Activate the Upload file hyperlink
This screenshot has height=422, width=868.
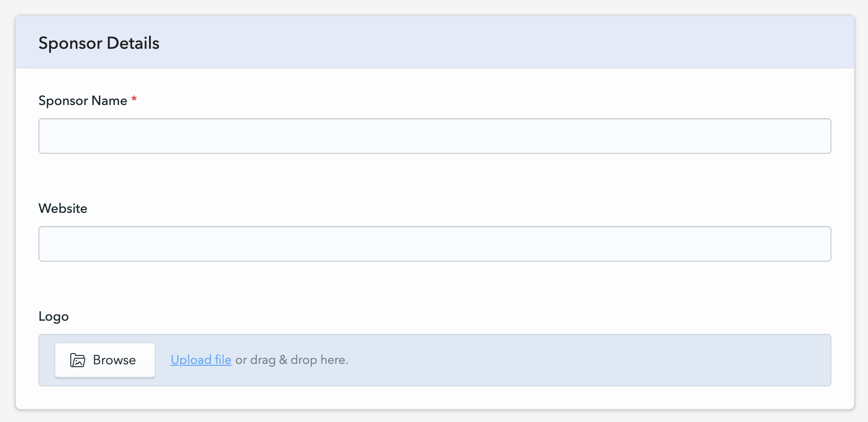tap(201, 360)
